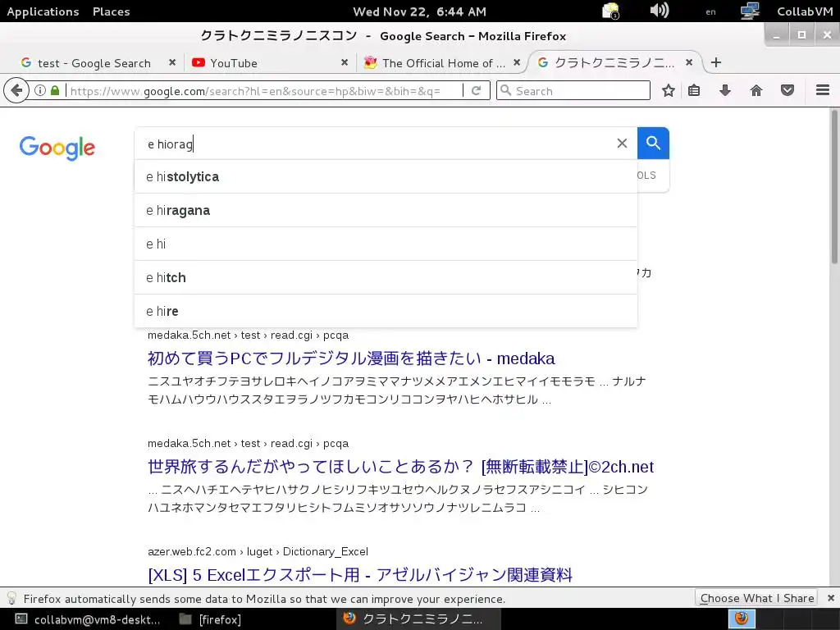
Task: Open the update notification icon in top panel
Action: pyautogui.click(x=610, y=11)
